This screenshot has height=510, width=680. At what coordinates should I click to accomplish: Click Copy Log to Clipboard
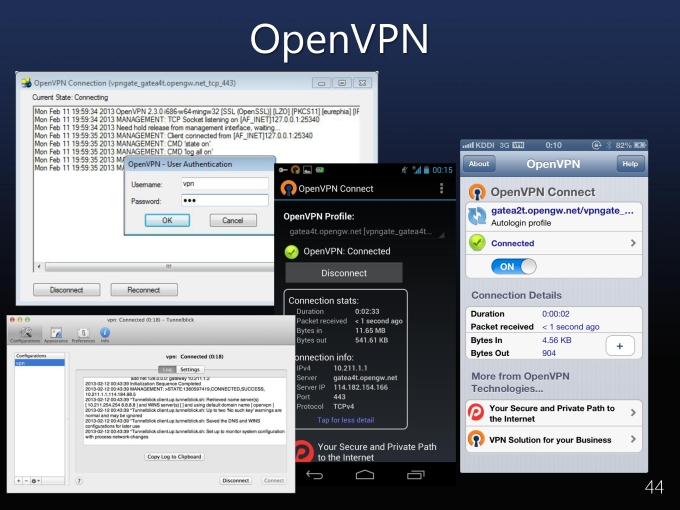(x=174, y=457)
